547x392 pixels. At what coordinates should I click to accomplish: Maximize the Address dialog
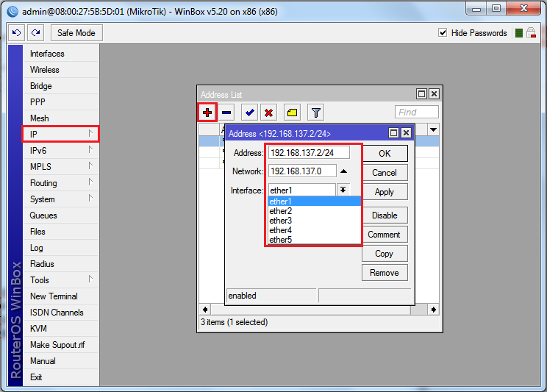pos(393,133)
